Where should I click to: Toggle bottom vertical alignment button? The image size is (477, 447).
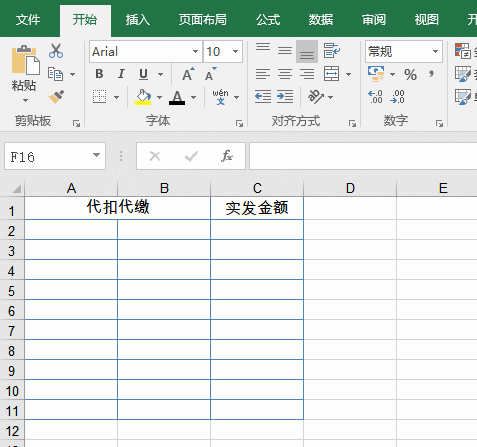click(307, 51)
